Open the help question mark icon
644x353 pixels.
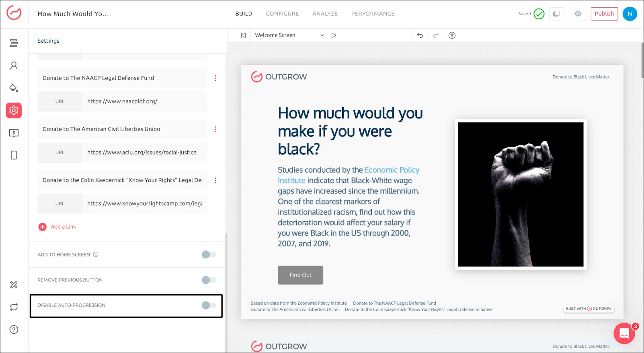14,330
